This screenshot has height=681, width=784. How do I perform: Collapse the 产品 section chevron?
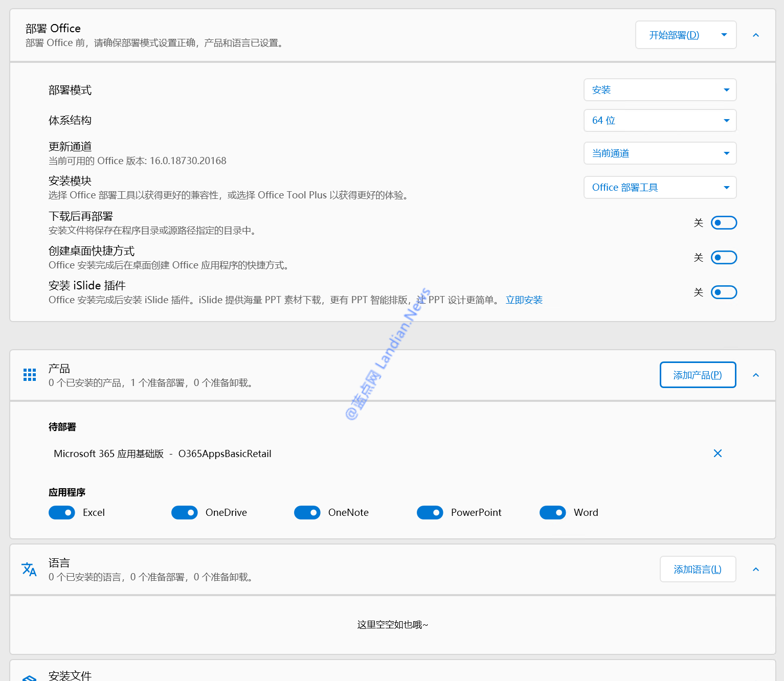tap(756, 375)
